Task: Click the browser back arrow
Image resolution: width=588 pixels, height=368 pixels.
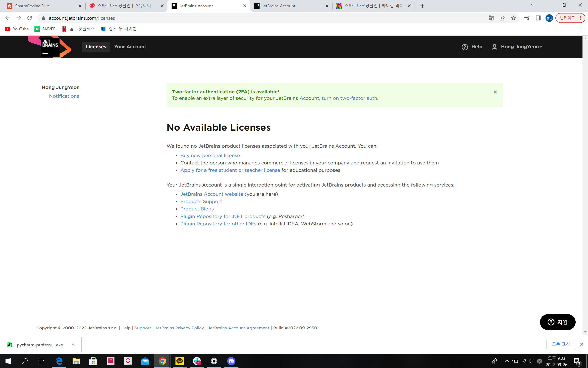Action: coord(8,18)
